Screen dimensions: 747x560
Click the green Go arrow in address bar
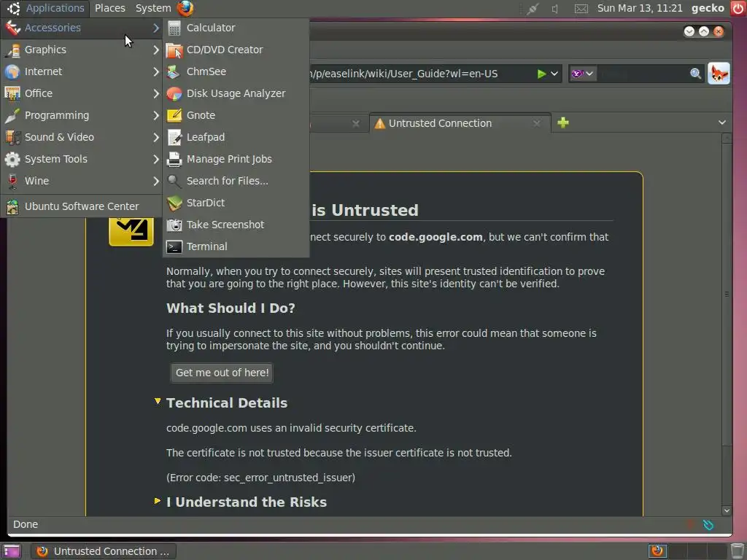click(x=541, y=74)
